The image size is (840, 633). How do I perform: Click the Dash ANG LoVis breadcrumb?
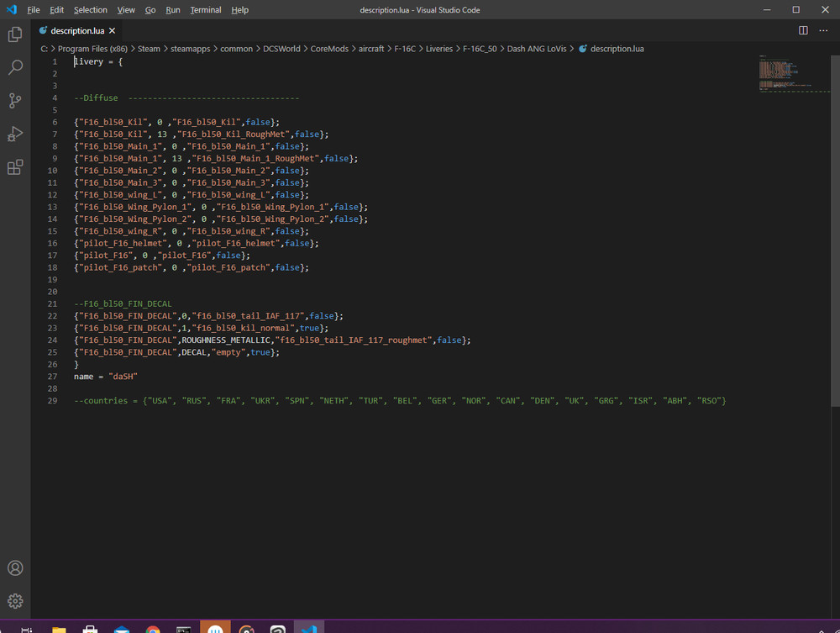(538, 49)
